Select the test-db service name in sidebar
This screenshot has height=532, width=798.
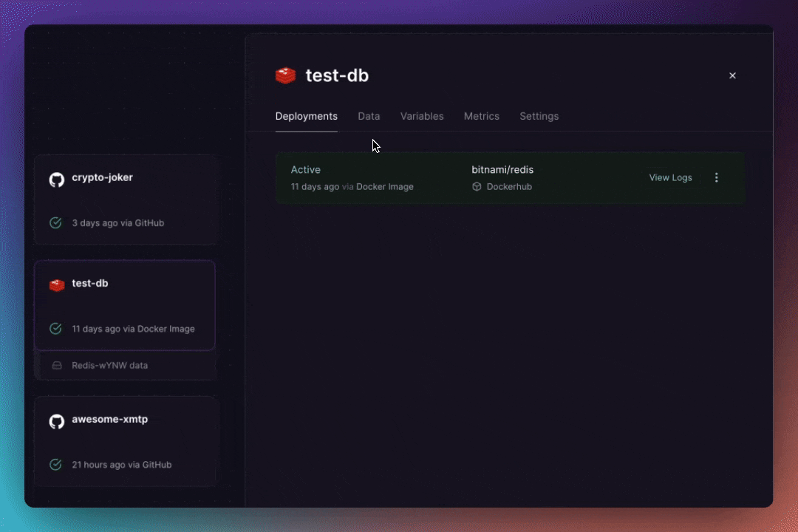[90, 284]
